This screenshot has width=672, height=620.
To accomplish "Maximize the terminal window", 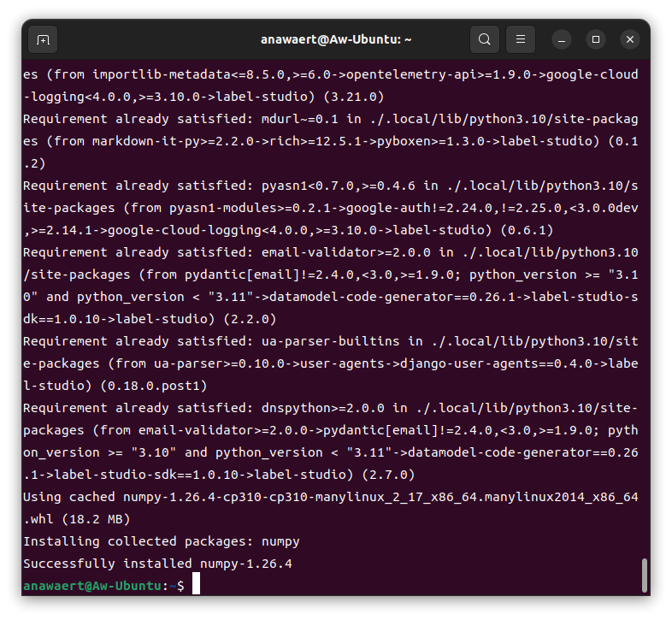I will click(596, 39).
